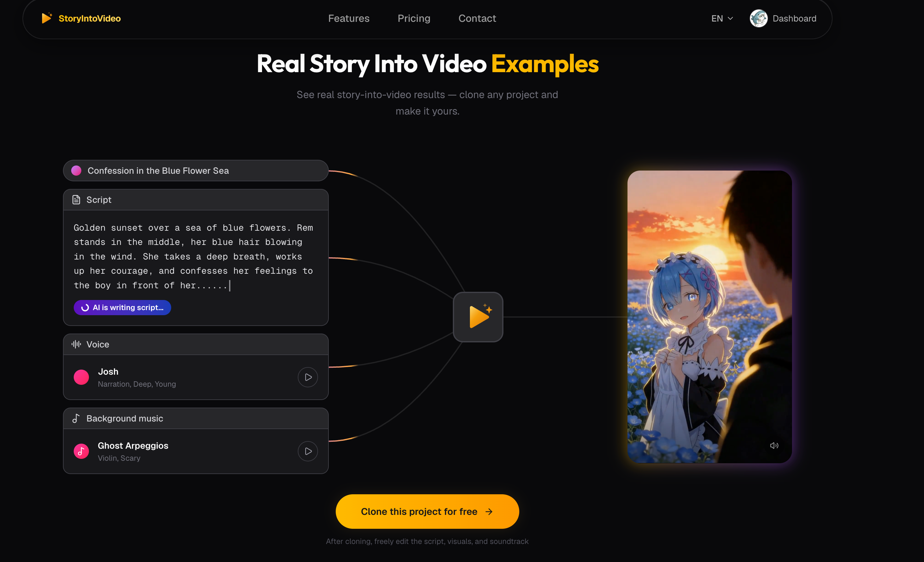Click the StoryIntoVideo play logo icon
Screen dimensions: 924x562
tap(47, 18)
